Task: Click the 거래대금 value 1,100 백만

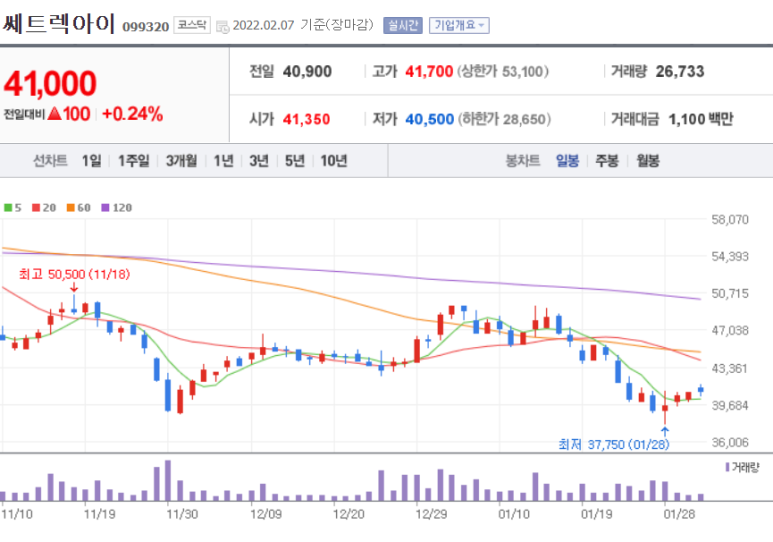Action: (x=701, y=119)
